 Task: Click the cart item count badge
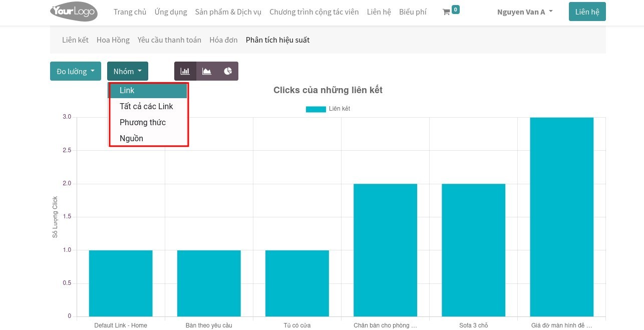455,10
